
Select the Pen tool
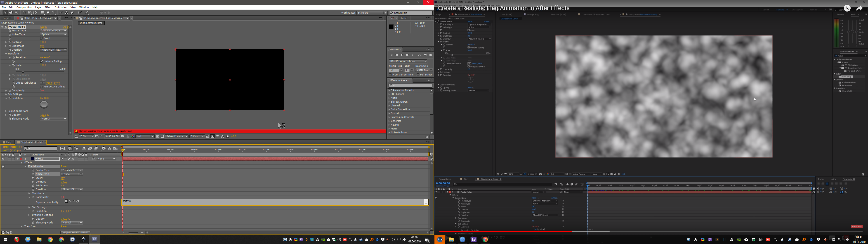tap(48, 12)
